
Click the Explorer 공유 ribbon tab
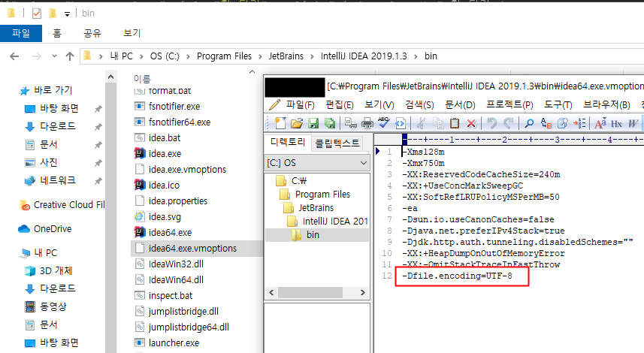click(92, 33)
